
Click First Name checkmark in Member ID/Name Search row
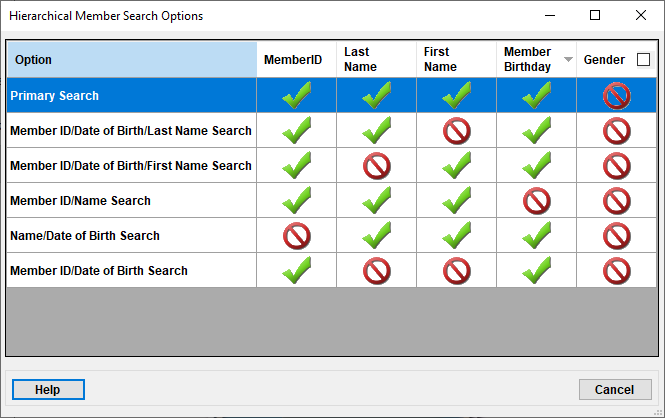click(456, 200)
